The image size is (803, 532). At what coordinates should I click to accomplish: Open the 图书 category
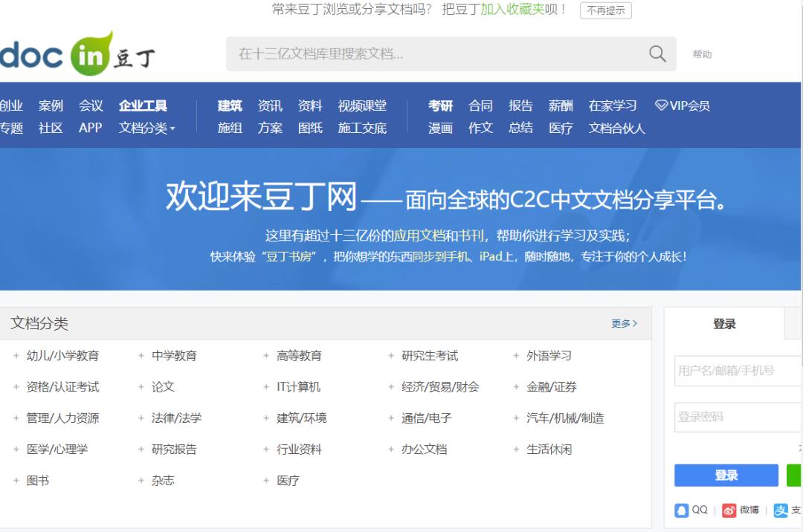click(x=38, y=480)
